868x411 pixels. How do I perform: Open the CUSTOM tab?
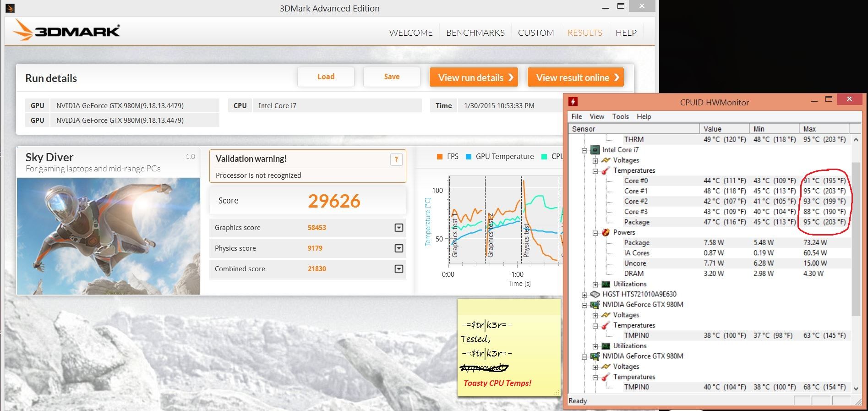(536, 33)
